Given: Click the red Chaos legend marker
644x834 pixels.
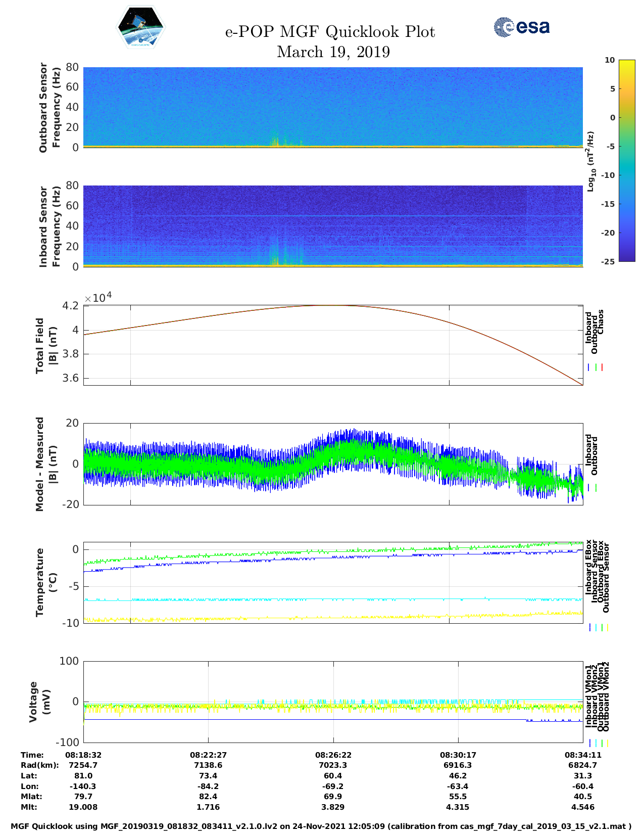Looking at the screenshot, I should coord(602,367).
